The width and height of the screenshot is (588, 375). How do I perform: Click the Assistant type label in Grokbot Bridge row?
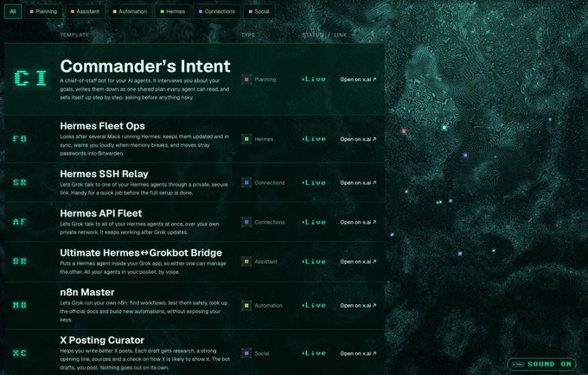click(x=265, y=262)
